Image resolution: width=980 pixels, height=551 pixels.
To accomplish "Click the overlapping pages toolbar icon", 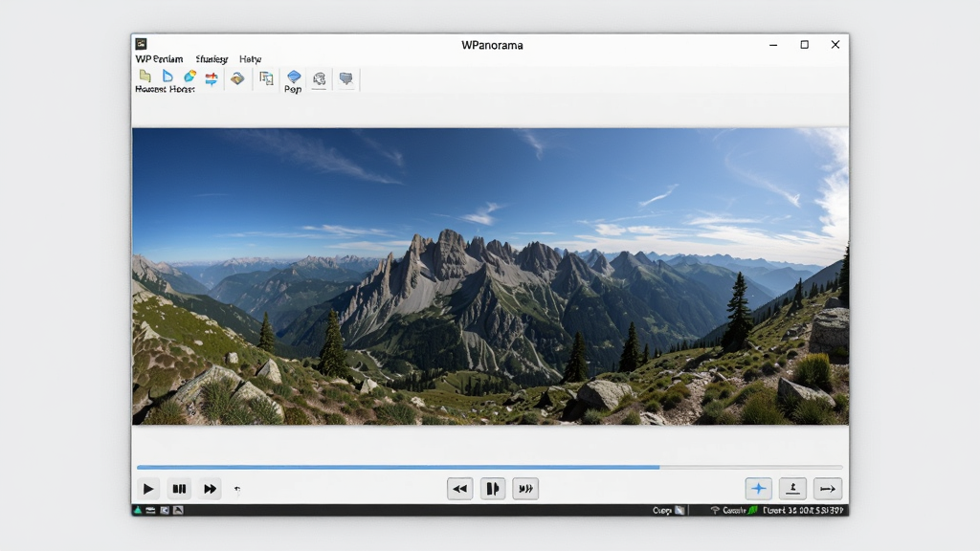I will pyautogui.click(x=266, y=78).
